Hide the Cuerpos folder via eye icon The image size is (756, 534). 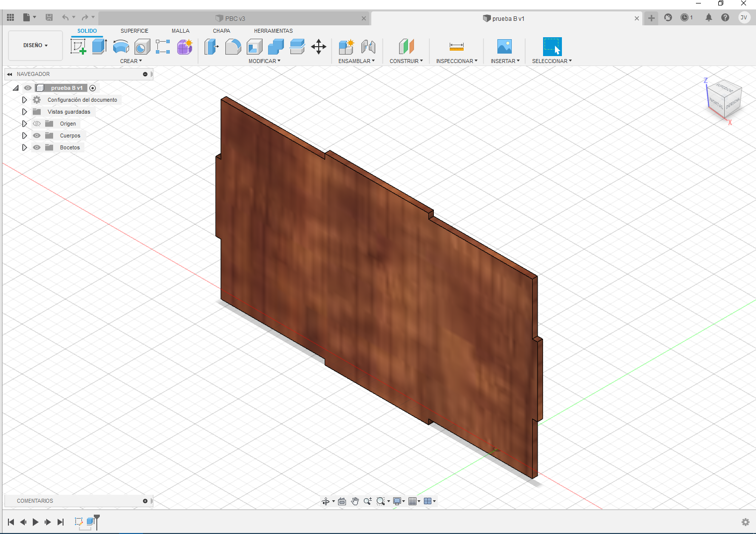37,135
